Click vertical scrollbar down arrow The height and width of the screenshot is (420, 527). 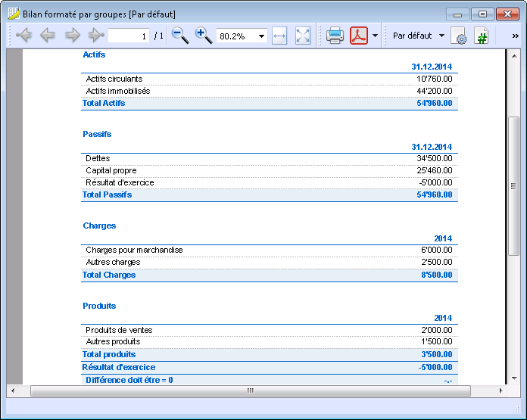coord(514,378)
